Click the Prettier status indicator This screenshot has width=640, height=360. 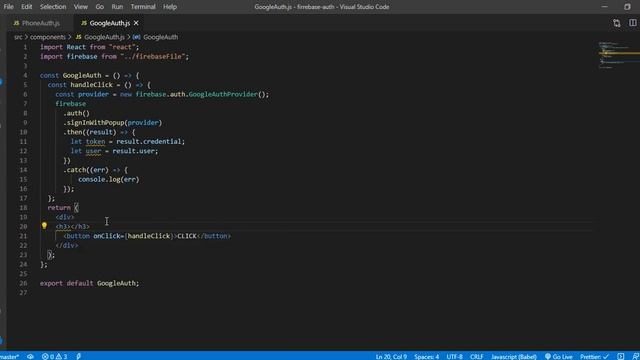pos(594,356)
